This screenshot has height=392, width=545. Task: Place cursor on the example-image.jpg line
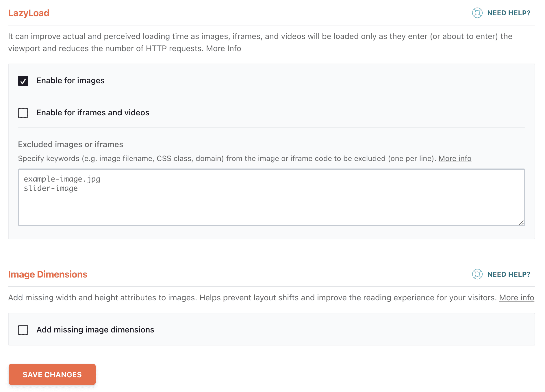[62, 179]
